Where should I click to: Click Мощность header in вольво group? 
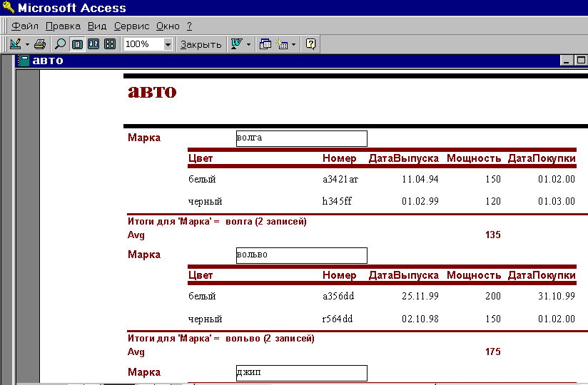474,275
